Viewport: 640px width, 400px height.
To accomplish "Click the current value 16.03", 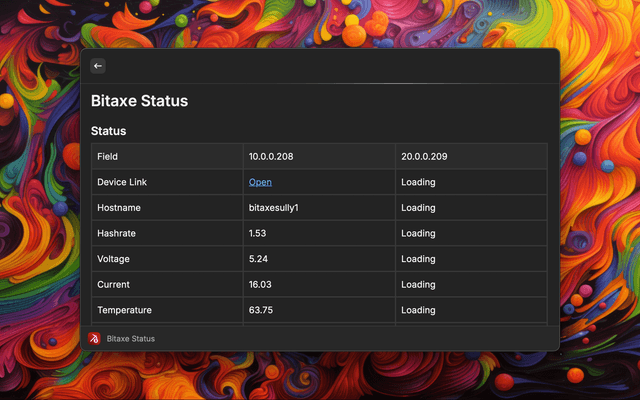I will [260, 285].
